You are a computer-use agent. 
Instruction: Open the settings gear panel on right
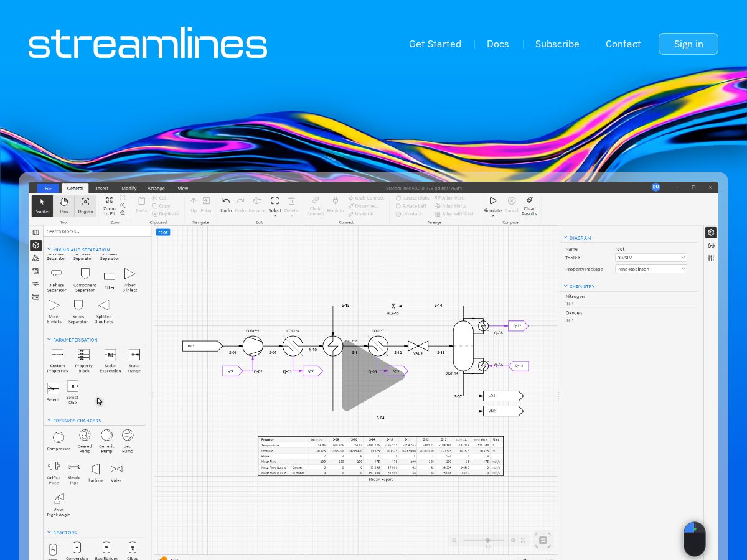click(x=711, y=232)
